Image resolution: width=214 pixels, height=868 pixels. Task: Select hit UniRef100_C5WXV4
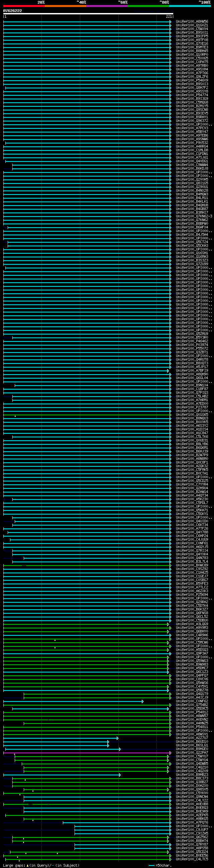[x=192, y=29]
